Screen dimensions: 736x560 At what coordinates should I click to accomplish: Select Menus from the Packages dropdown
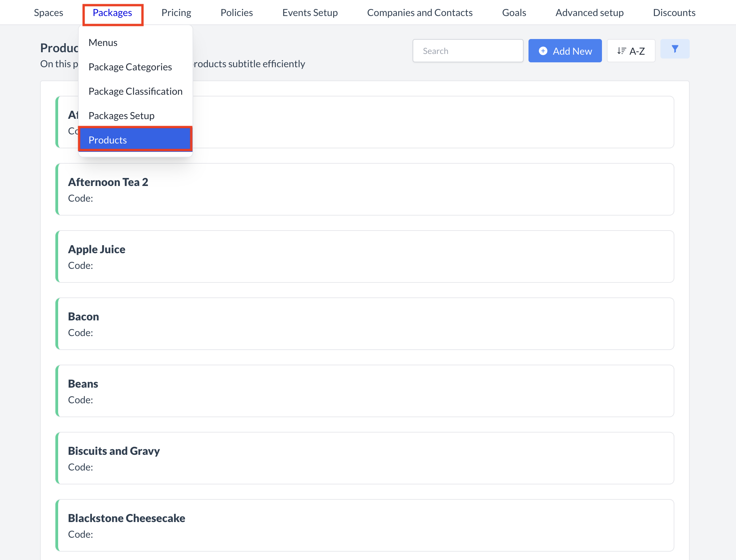point(103,42)
